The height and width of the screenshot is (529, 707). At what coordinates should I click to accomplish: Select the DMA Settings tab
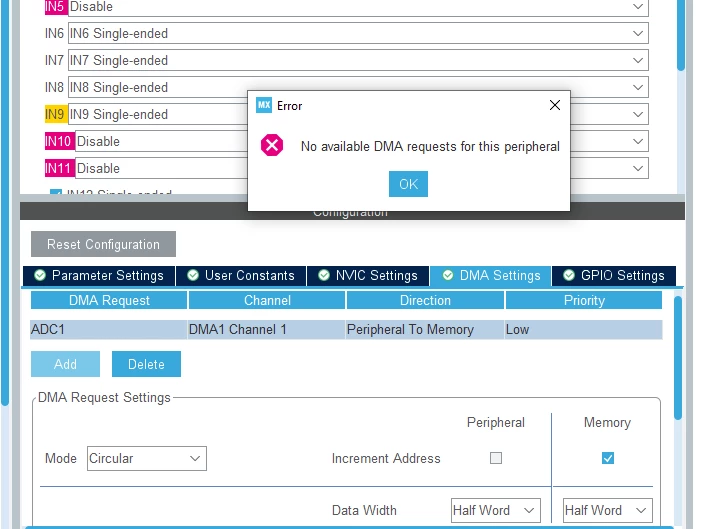pyautogui.click(x=491, y=276)
